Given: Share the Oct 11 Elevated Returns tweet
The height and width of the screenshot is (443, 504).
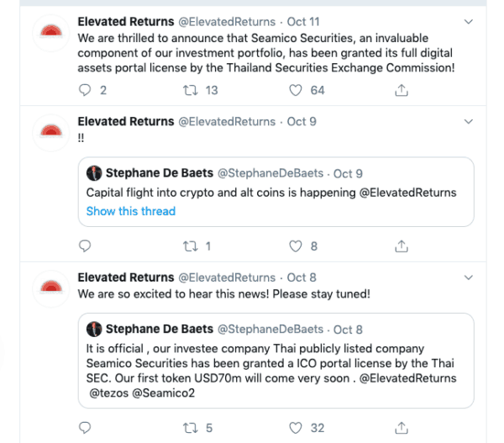Looking at the screenshot, I should point(402,90).
